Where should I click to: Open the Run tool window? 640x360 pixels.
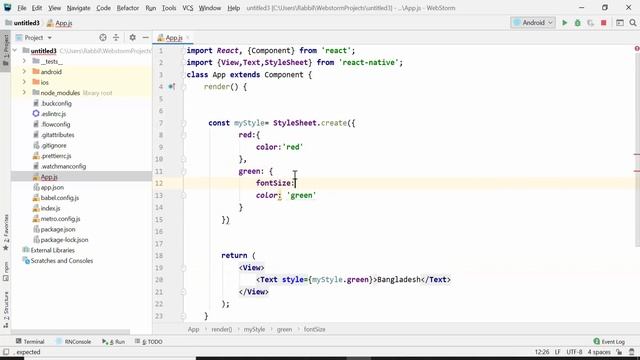[113, 342]
